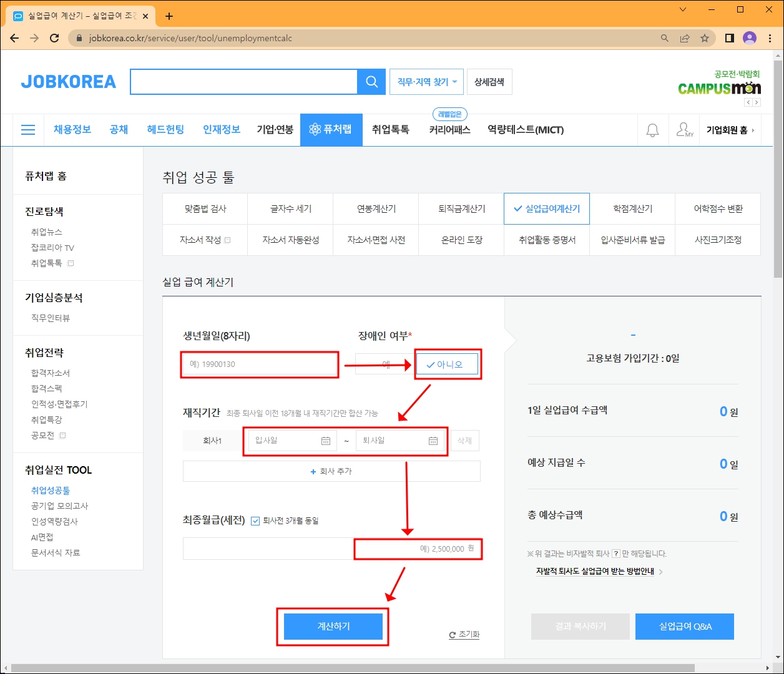This screenshot has width=784, height=674.
Task: Open the 공채 menu
Action: point(119,129)
